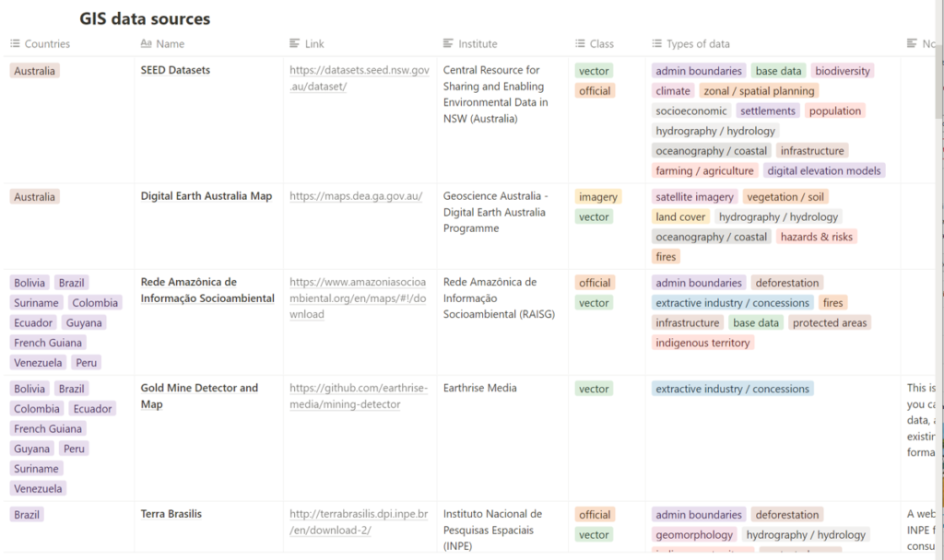Open the Earthrise mining-detector GitHub link
This screenshot has width=944, height=560.
(x=358, y=396)
